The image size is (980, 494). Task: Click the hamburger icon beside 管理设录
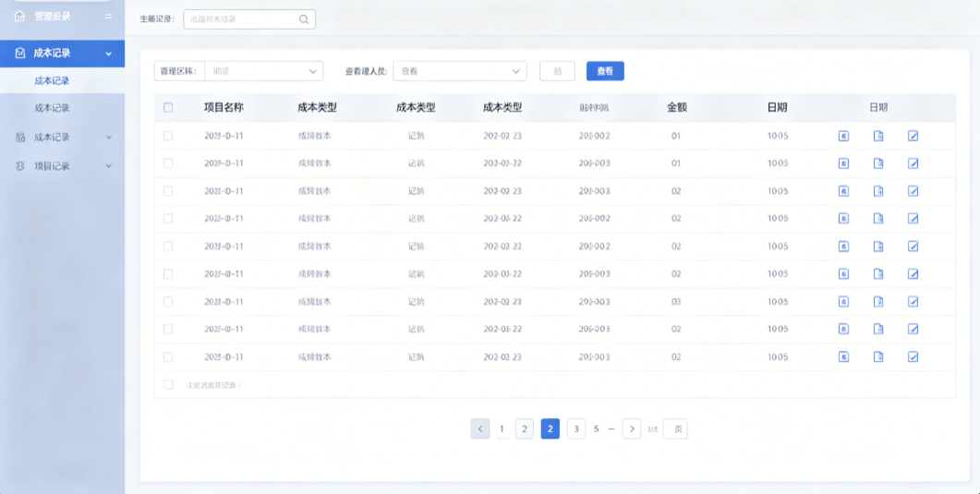click(109, 17)
